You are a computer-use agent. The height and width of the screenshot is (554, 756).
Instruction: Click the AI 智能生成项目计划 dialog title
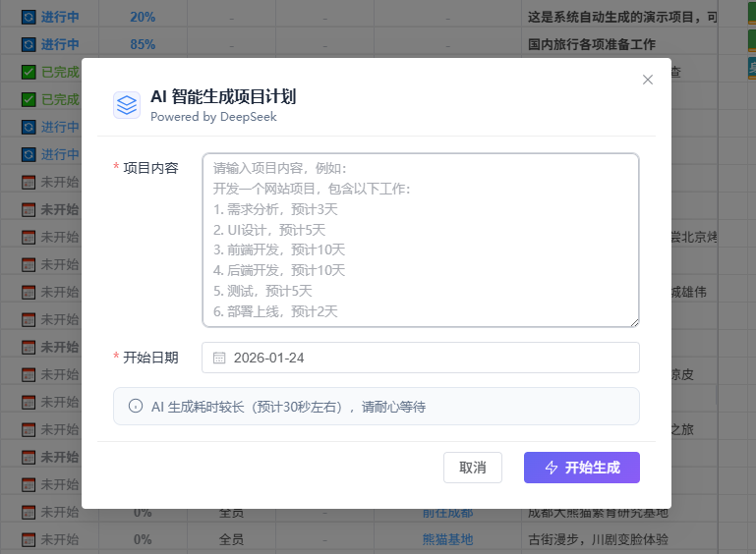click(223, 97)
